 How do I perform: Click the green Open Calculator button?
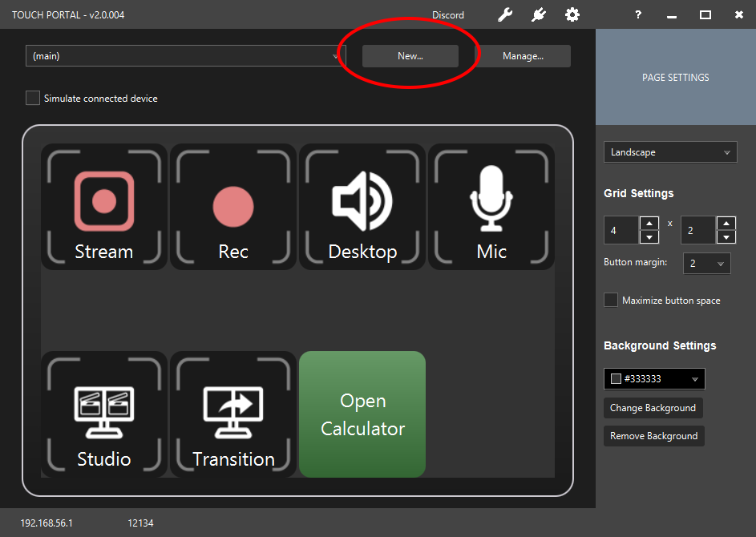(362, 414)
